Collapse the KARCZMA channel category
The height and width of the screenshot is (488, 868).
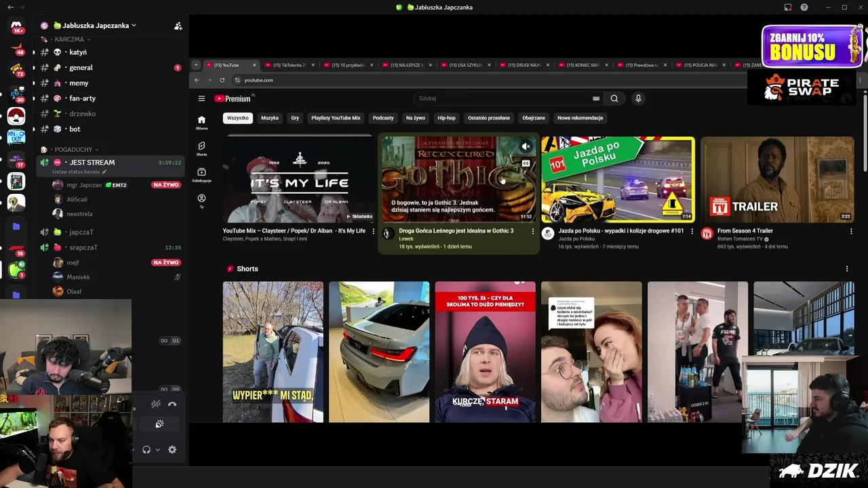pos(69,39)
